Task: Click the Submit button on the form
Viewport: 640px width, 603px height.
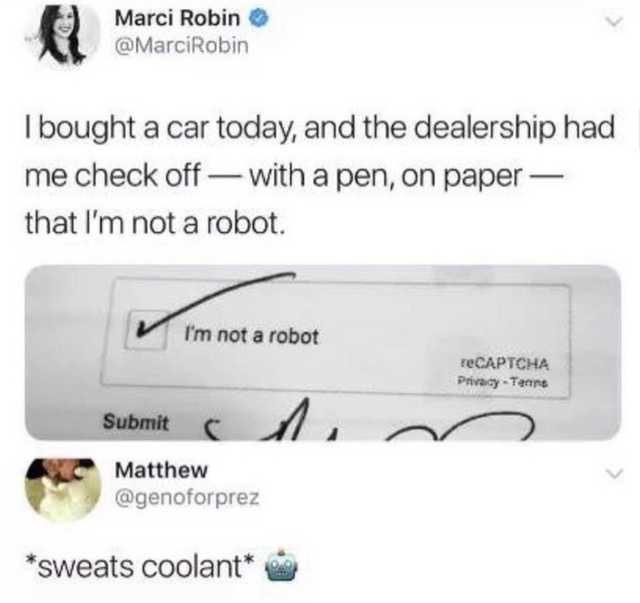Action: click(136, 422)
